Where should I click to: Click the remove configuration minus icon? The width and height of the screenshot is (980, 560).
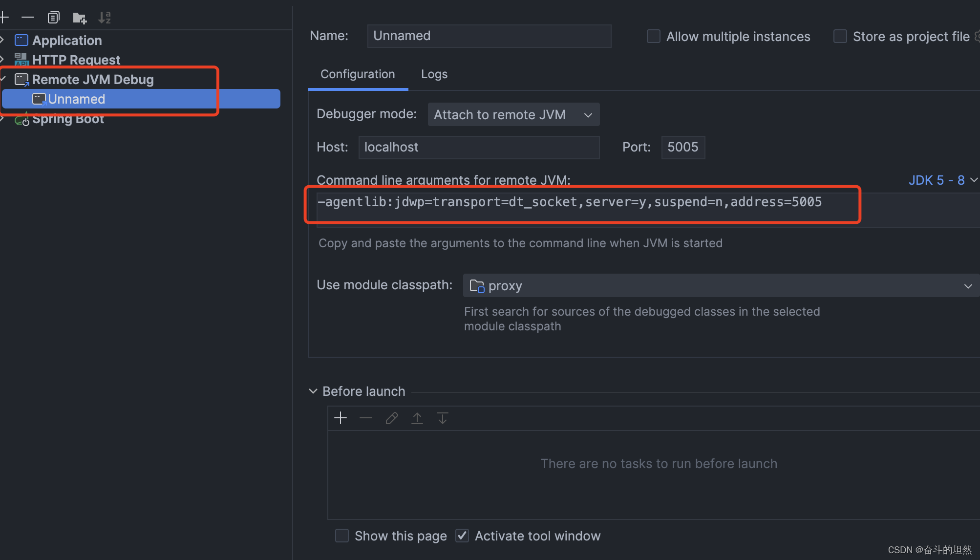(x=28, y=18)
